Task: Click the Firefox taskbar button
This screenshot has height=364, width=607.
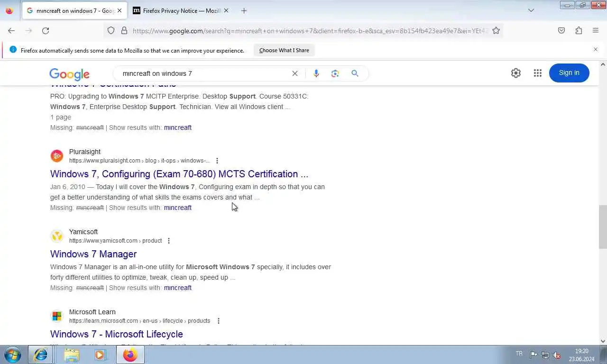Action: point(130,355)
